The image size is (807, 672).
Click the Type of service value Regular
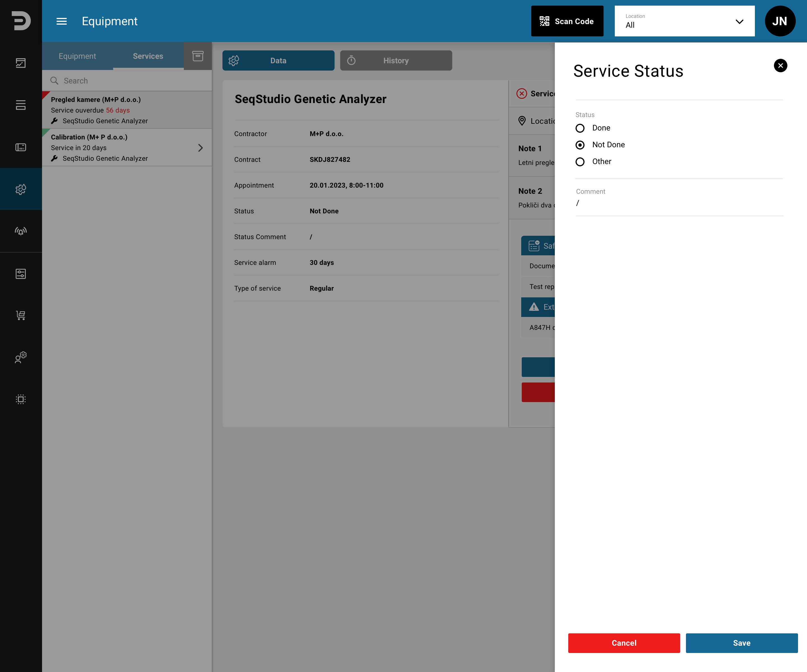(x=322, y=288)
